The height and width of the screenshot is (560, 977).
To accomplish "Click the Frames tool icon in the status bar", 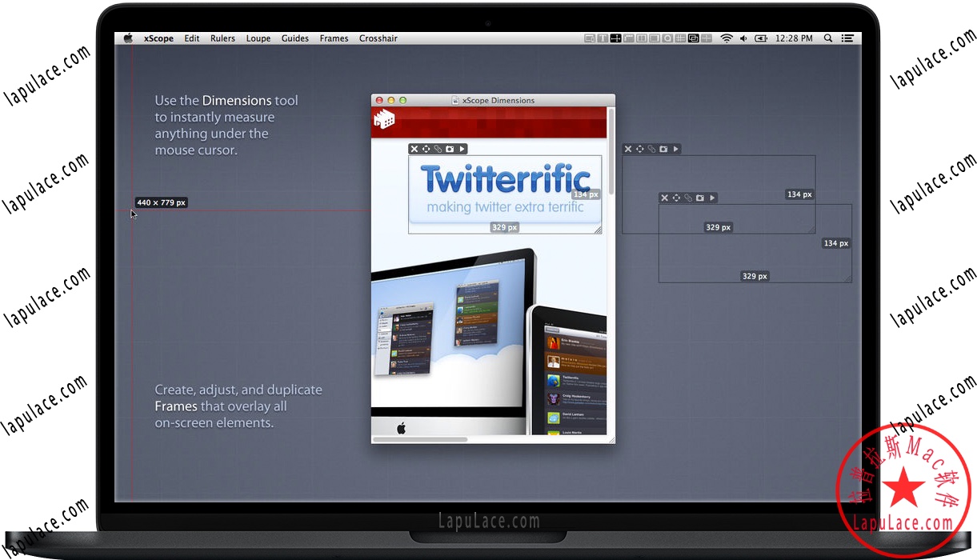I will 694,38.
